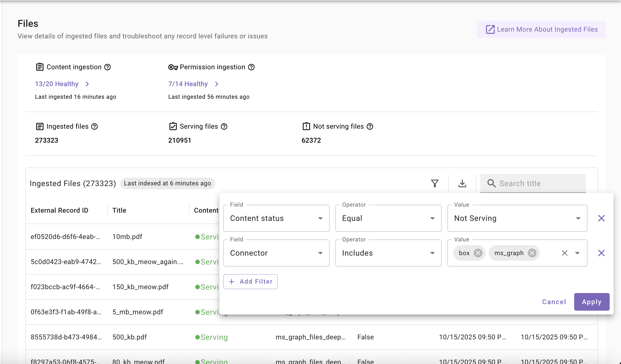This screenshot has width=621, height=364.
Task: Cancel the filter dialog
Action: 554,302
